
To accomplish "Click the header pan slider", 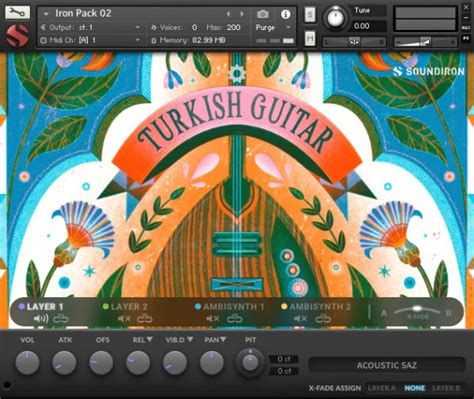I will pos(354,42).
